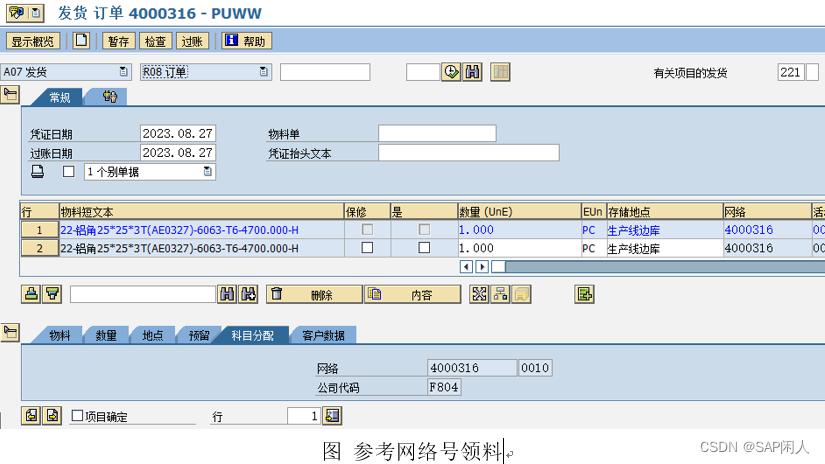Screen dimensions: 825x464
Task: Click the expand fullscreen arrows icon
Action: click(x=479, y=294)
